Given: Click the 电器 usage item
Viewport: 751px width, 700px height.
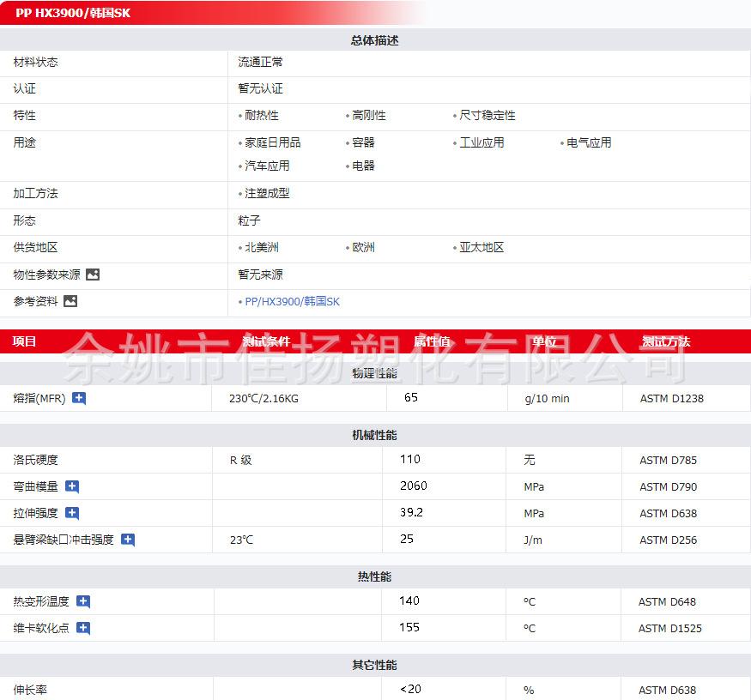Looking at the screenshot, I should (x=364, y=166).
